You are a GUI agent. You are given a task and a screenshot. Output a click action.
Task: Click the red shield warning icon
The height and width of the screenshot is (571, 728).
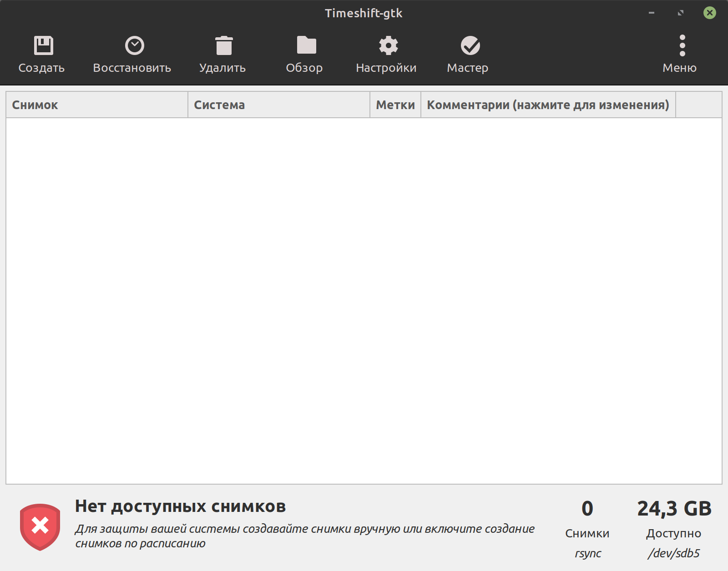(40, 527)
